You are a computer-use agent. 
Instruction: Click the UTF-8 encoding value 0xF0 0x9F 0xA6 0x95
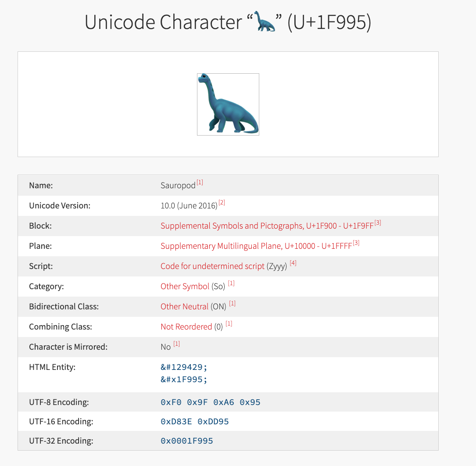(x=211, y=402)
